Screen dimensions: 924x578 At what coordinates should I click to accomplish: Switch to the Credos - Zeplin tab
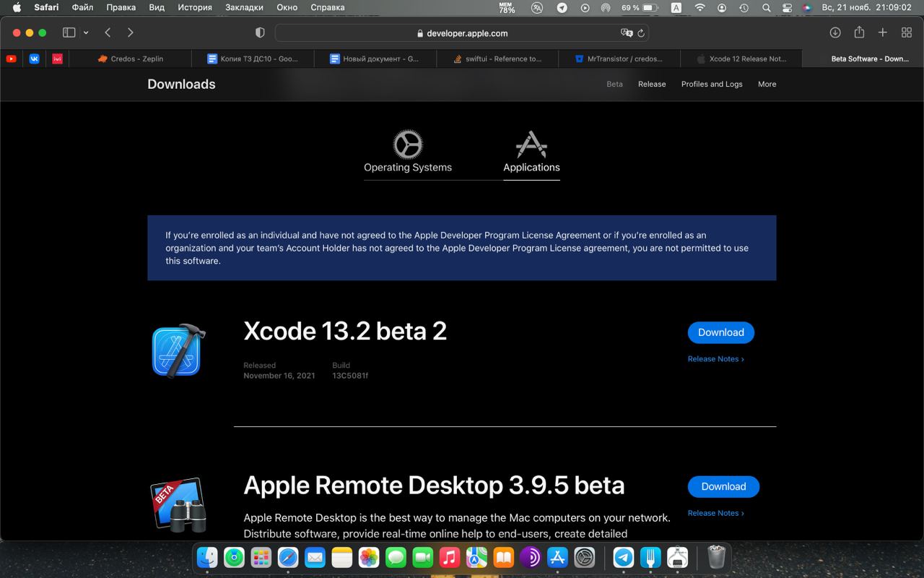coord(131,59)
